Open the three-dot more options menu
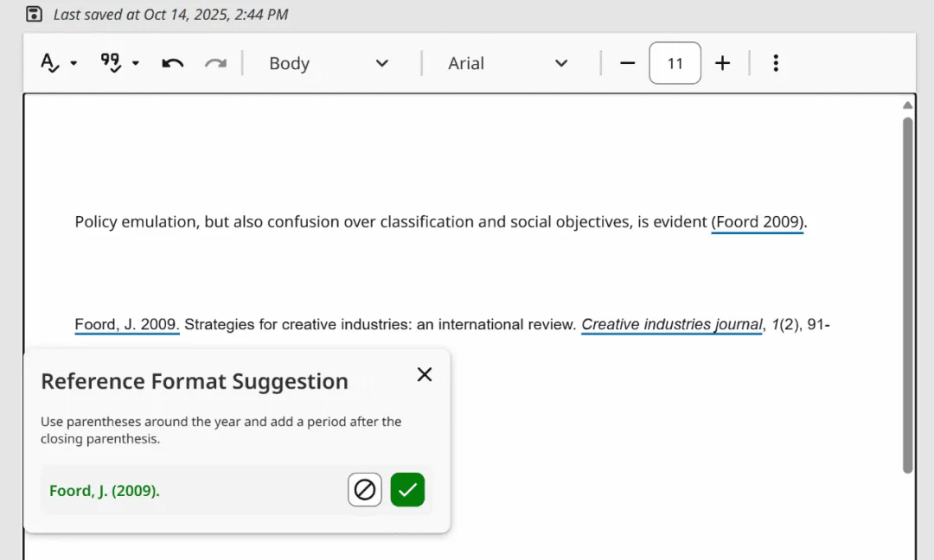 776,63
